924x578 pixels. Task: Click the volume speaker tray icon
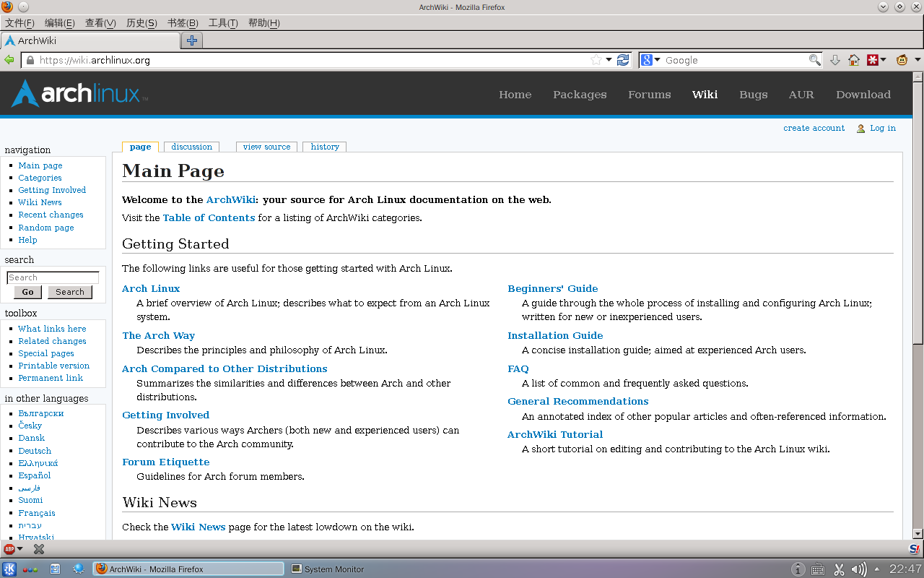[x=859, y=569]
